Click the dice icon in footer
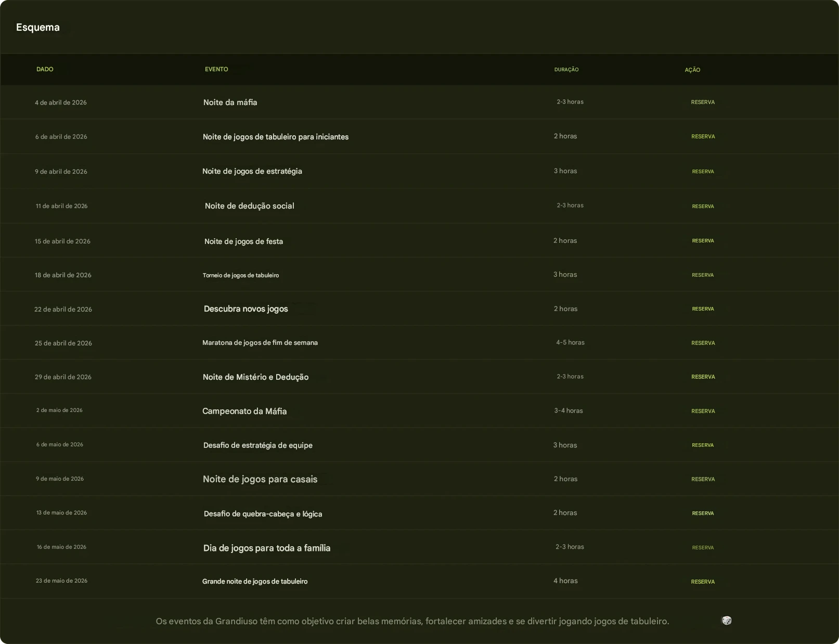The height and width of the screenshot is (644, 839). click(x=727, y=621)
